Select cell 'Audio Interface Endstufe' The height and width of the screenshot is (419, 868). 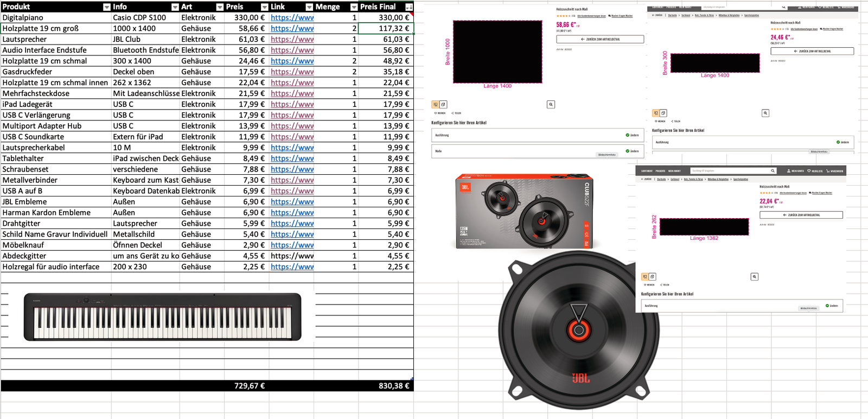pyautogui.click(x=56, y=50)
